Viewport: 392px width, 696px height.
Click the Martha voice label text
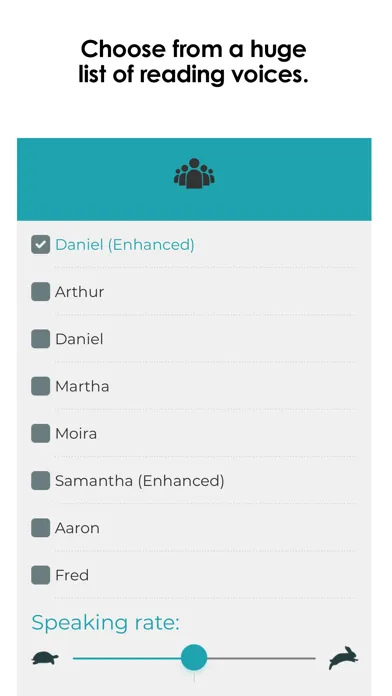click(x=82, y=386)
